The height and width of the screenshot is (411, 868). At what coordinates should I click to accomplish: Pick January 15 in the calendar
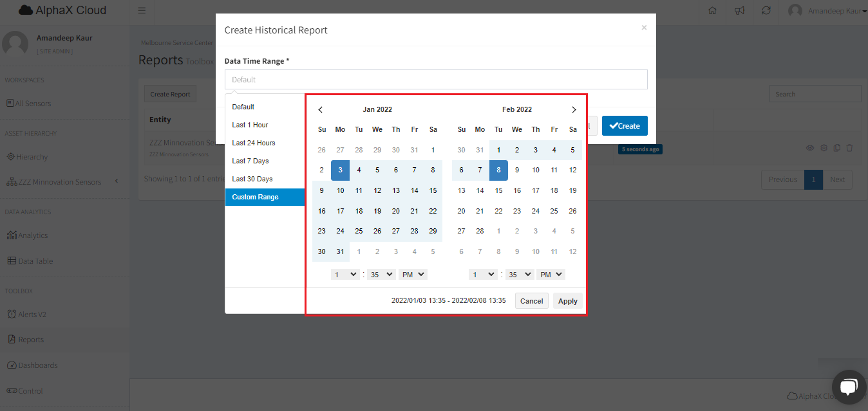click(433, 190)
